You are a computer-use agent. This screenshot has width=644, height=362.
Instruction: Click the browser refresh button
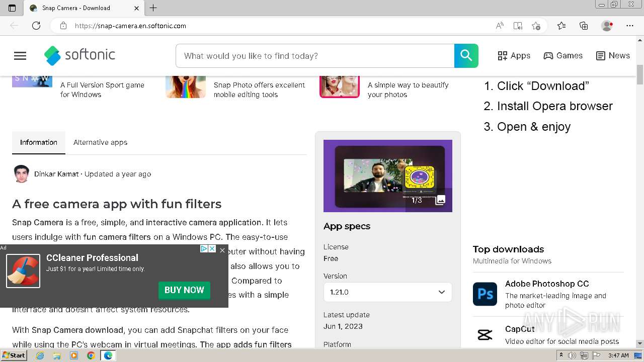point(36,26)
